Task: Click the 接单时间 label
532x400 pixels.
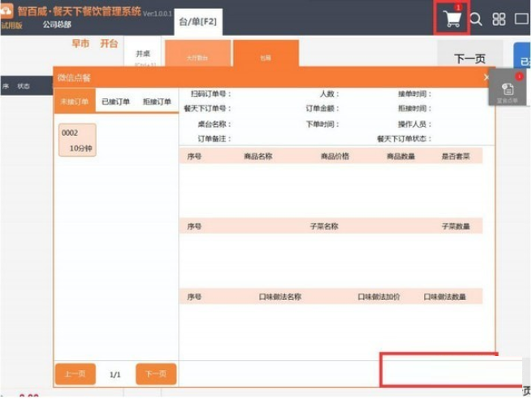Action: (x=414, y=93)
